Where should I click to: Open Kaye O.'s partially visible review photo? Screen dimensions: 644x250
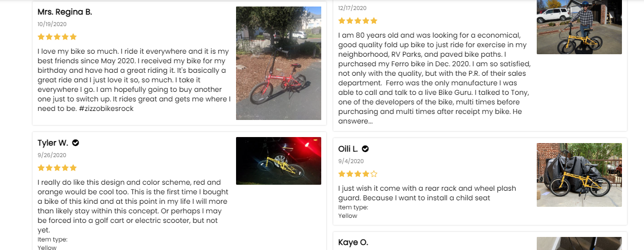pyautogui.click(x=579, y=243)
